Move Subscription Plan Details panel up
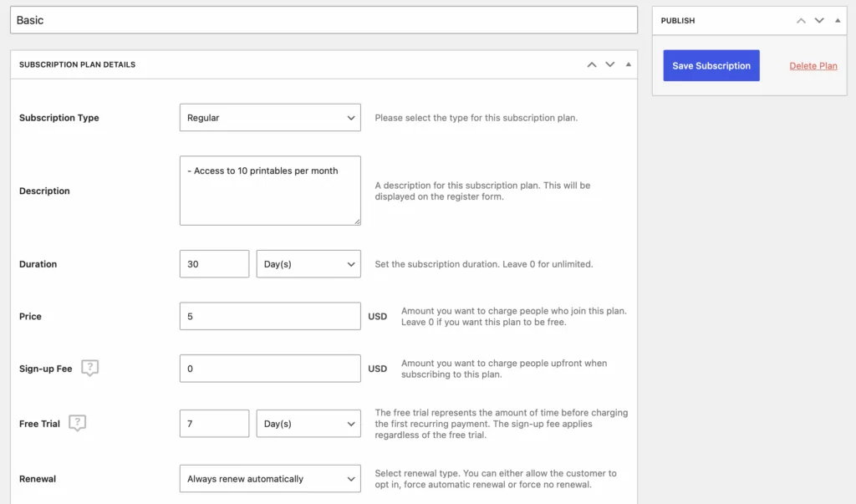The width and height of the screenshot is (856, 504). (x=592, y=64)
